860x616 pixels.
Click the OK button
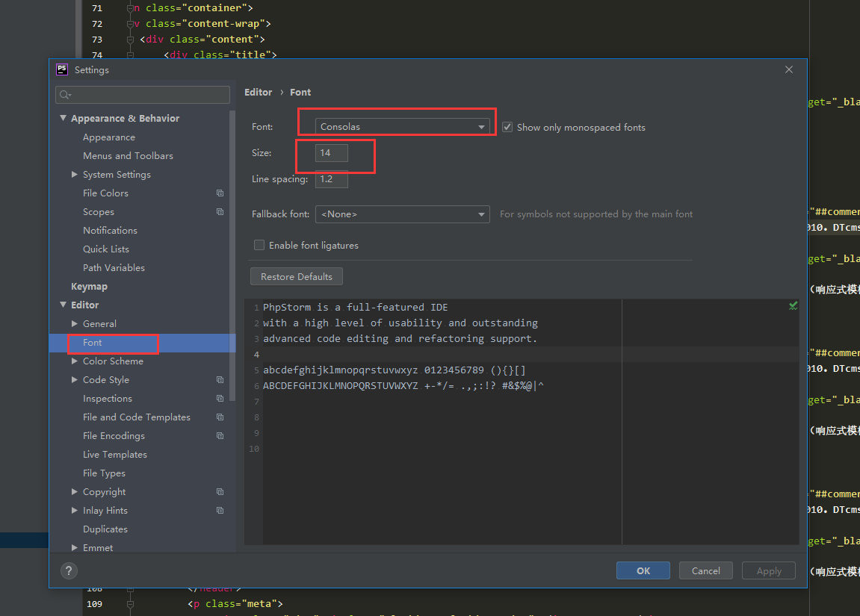[x=643, y=570]
